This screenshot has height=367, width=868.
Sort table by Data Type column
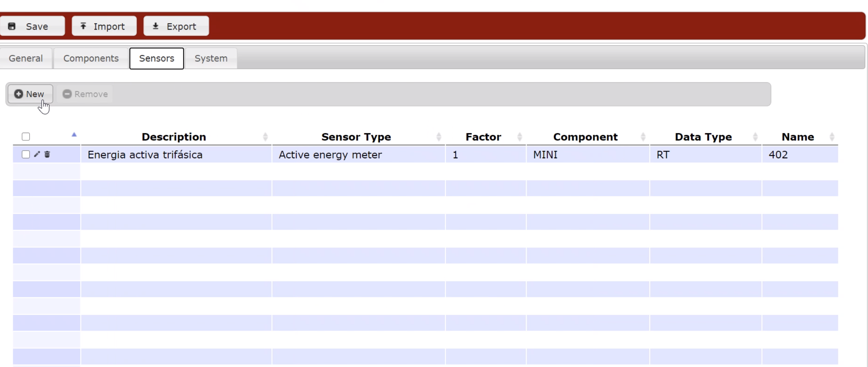[x=706, y=137]
